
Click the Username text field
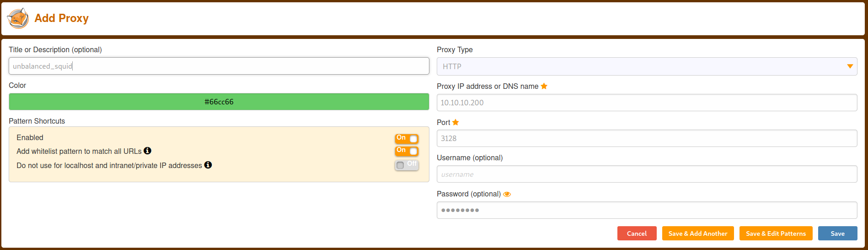[x=647, y=174]
